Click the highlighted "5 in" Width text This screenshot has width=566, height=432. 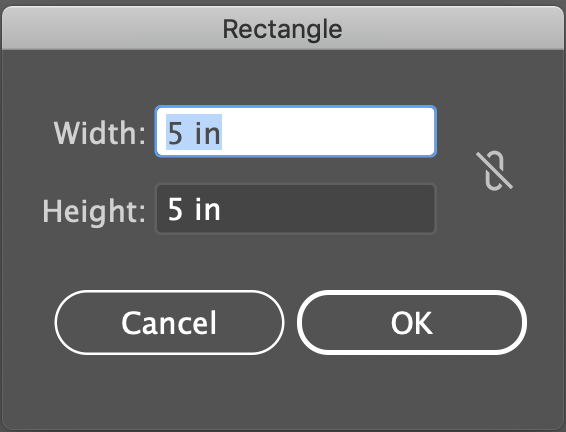194,132
